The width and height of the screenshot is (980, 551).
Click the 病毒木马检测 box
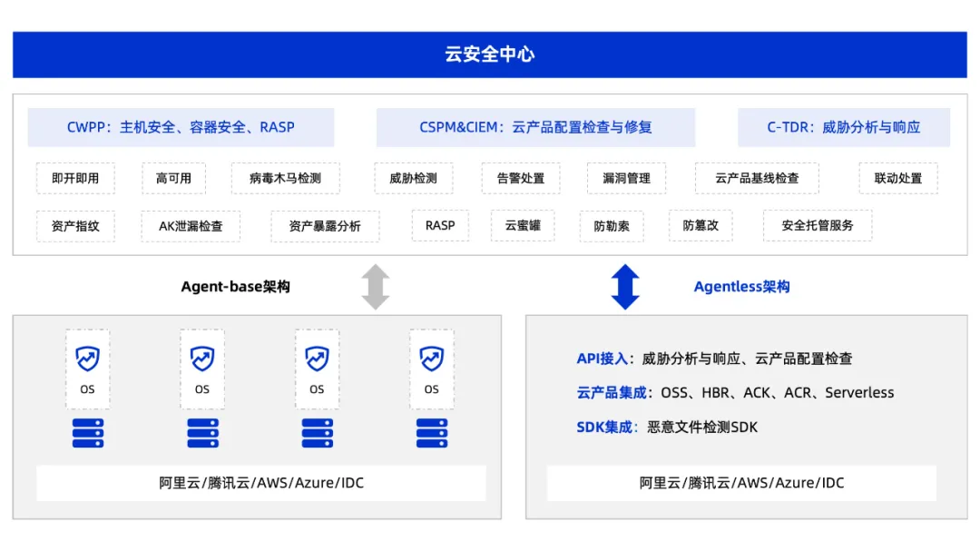pyautogui.click(x=285, y=178)
